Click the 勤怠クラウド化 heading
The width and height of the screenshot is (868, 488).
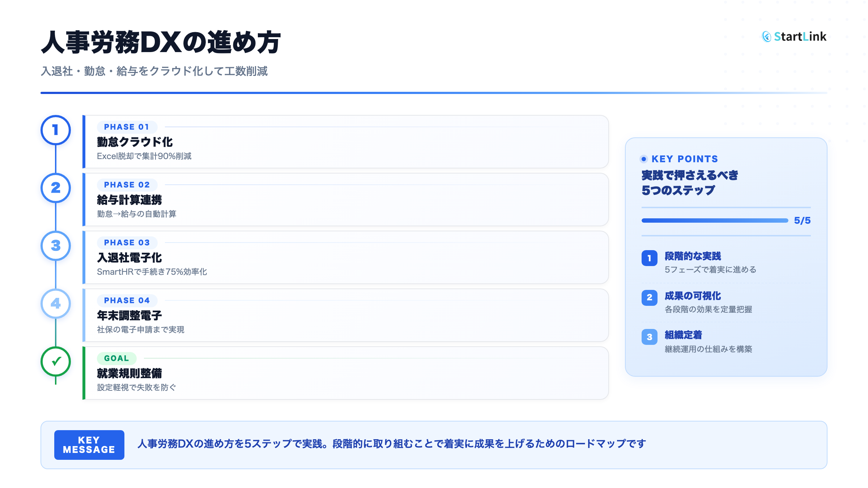coord(135,142)
